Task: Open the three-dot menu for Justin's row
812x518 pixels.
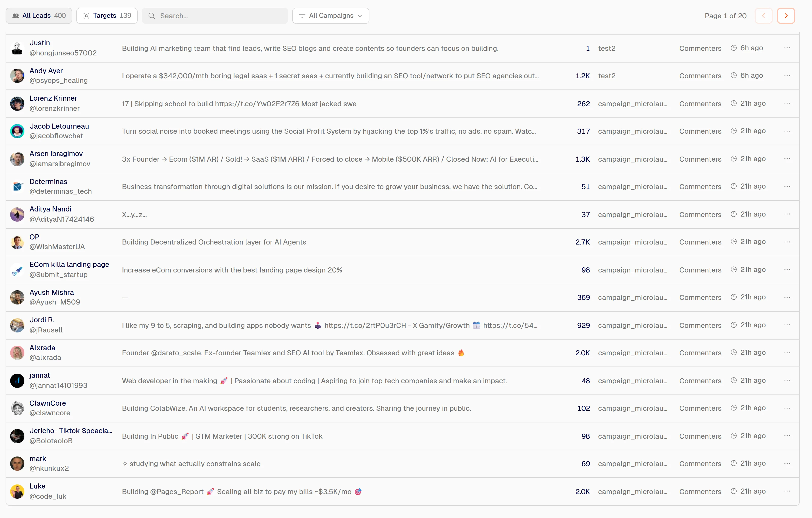Action: click(x=787, y=48)
